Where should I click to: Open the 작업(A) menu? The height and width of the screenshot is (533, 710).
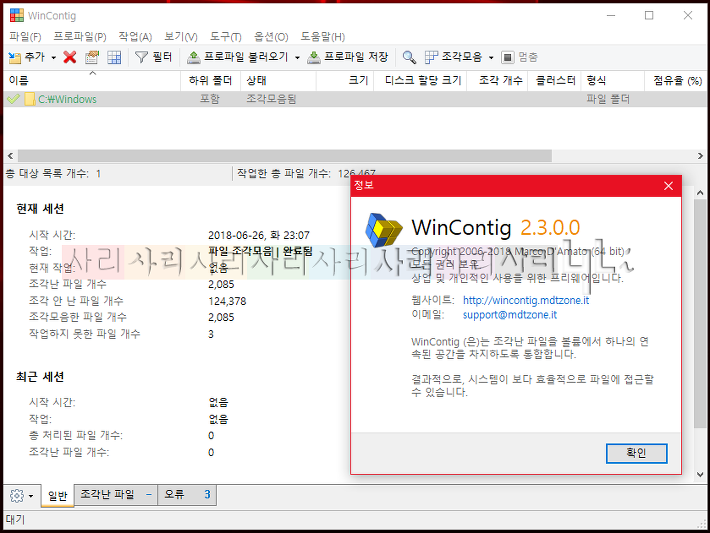click(x=135, y=37)
